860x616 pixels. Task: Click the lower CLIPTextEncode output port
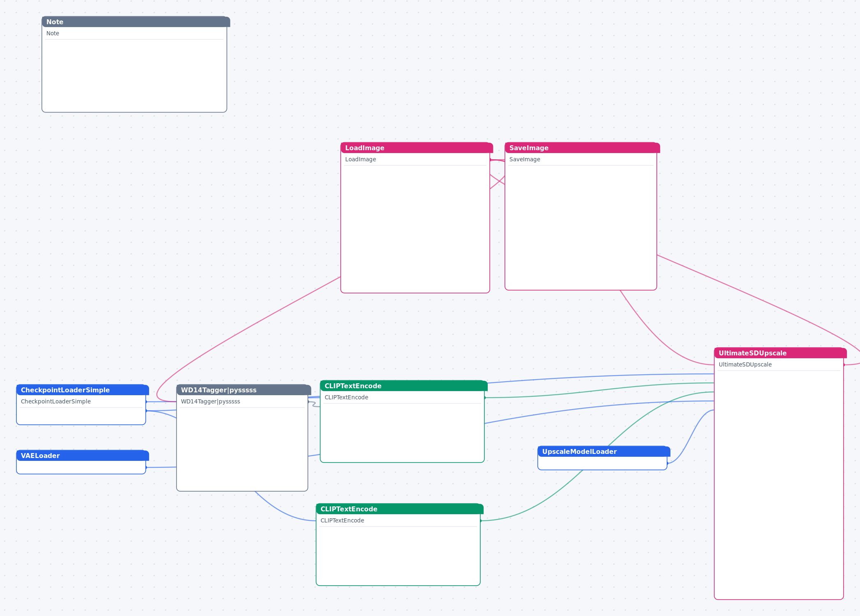(481, 521)
